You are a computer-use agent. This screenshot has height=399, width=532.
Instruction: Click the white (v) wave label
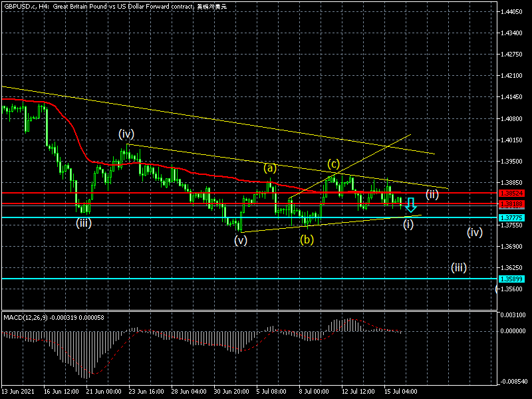point(240,241)
